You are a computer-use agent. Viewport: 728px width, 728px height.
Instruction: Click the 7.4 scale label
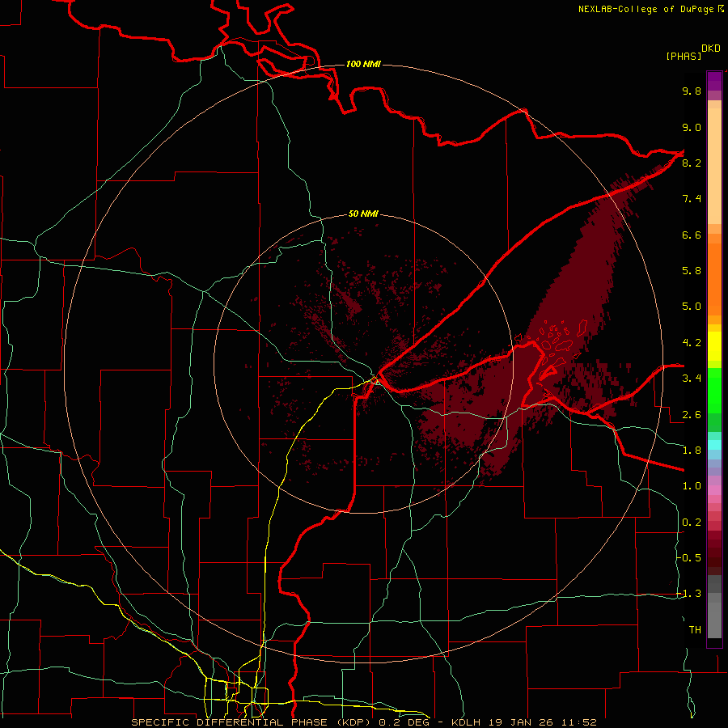click(x=692, y=199)
